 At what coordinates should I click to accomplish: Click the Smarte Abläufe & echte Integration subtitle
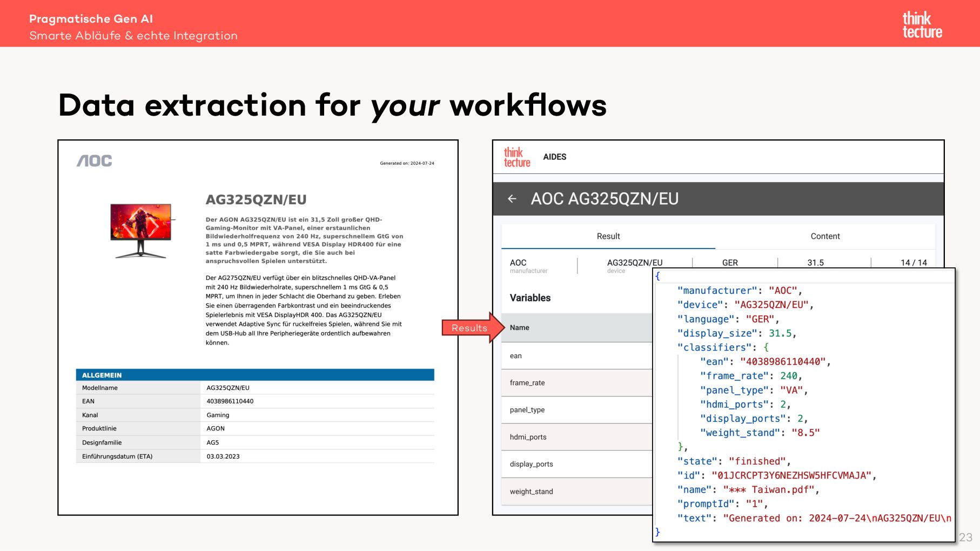133,36
